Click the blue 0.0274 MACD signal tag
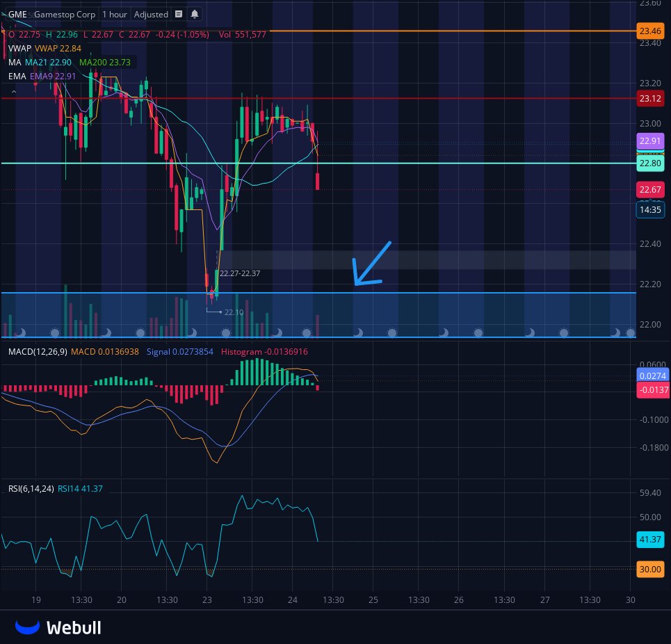The image size is (671, 644). tap(652, 376)
